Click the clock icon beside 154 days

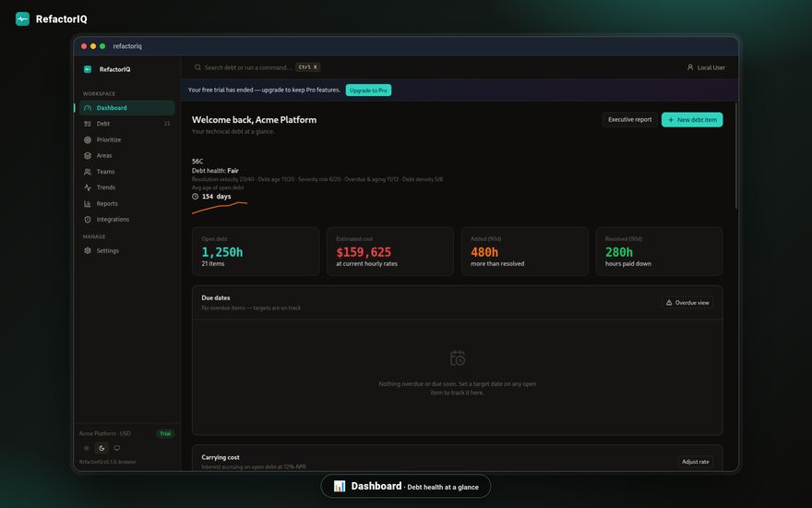coord(195,197)
